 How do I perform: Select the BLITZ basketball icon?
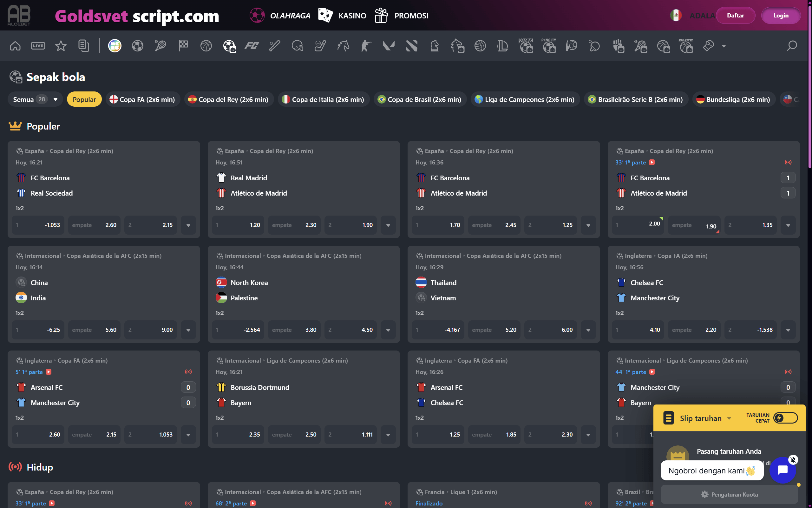click(x=686, y=46)
